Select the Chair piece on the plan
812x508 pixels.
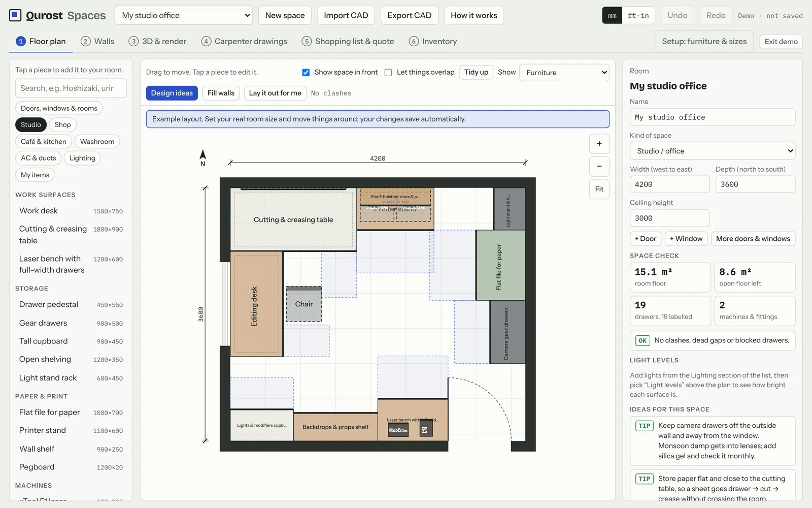[x=304, y=304]
